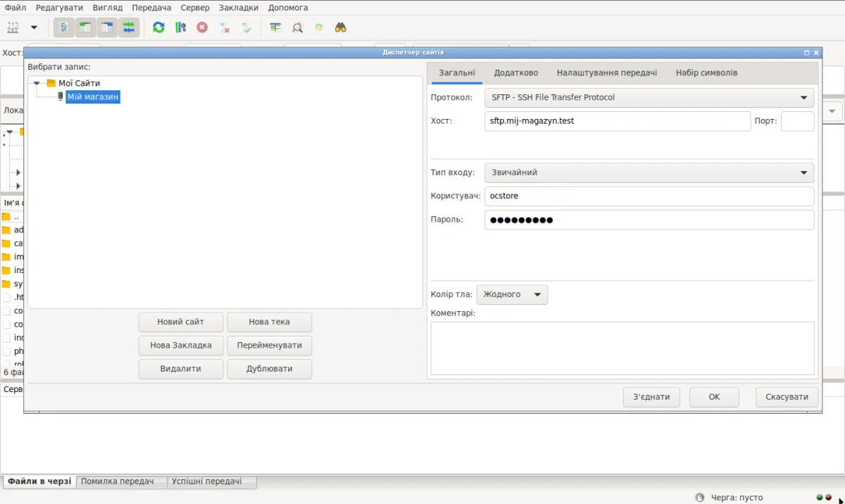Viewport: 845px width, 504px height.
Task: Confirm with the OK button
Action: 714,397
